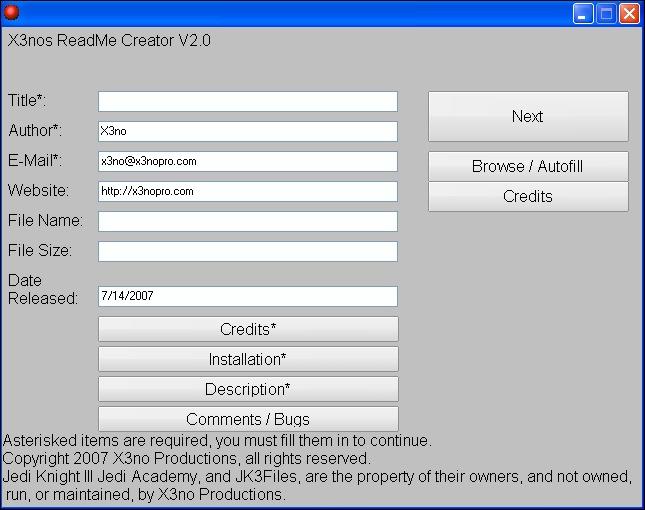Click into the File Size field
This screenshot has height=510, width=645.
(248, 251)
